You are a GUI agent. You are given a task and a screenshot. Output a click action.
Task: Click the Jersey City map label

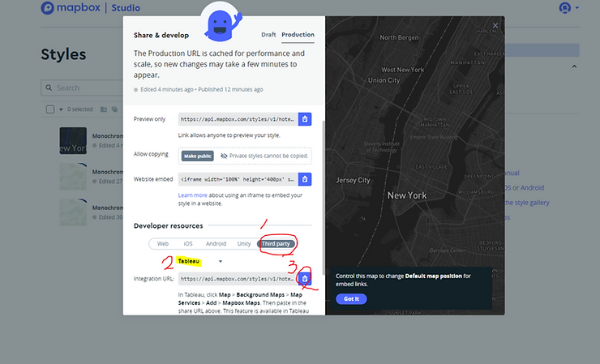point(353,180)
